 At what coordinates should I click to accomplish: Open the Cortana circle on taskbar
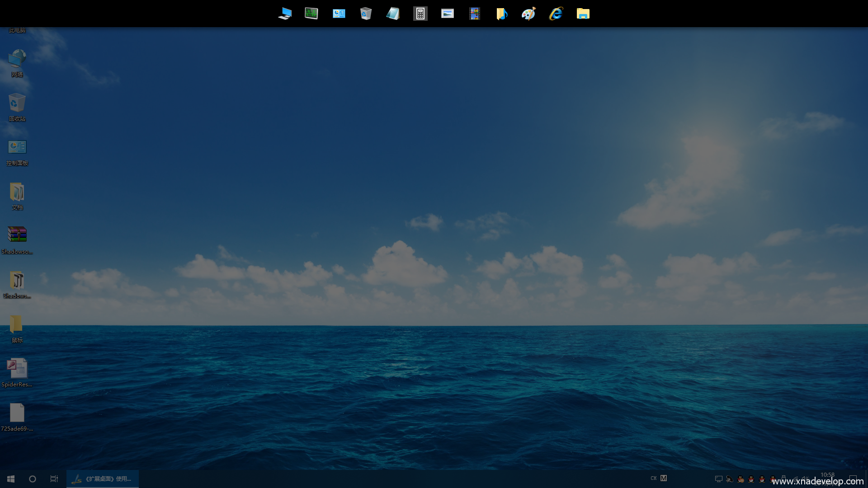33,479
